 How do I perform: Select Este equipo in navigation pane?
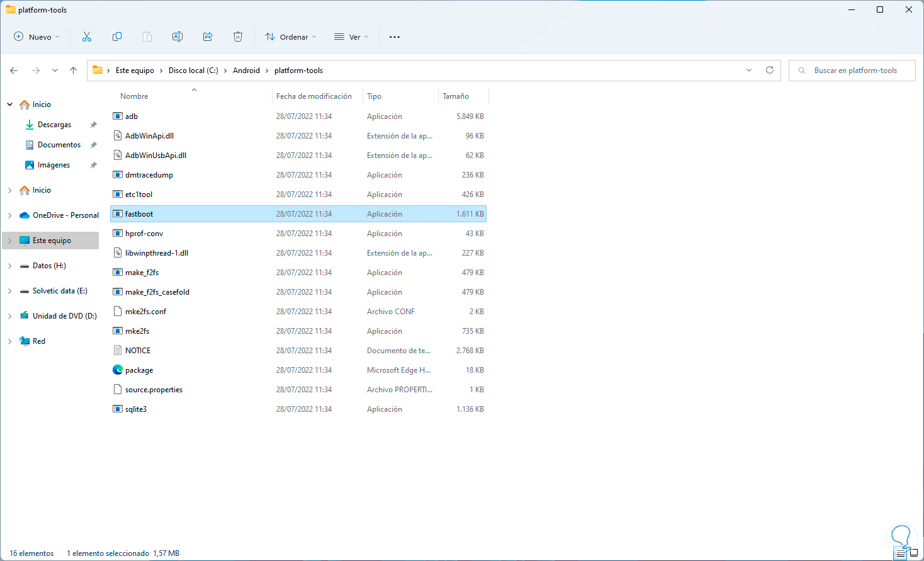51,241
